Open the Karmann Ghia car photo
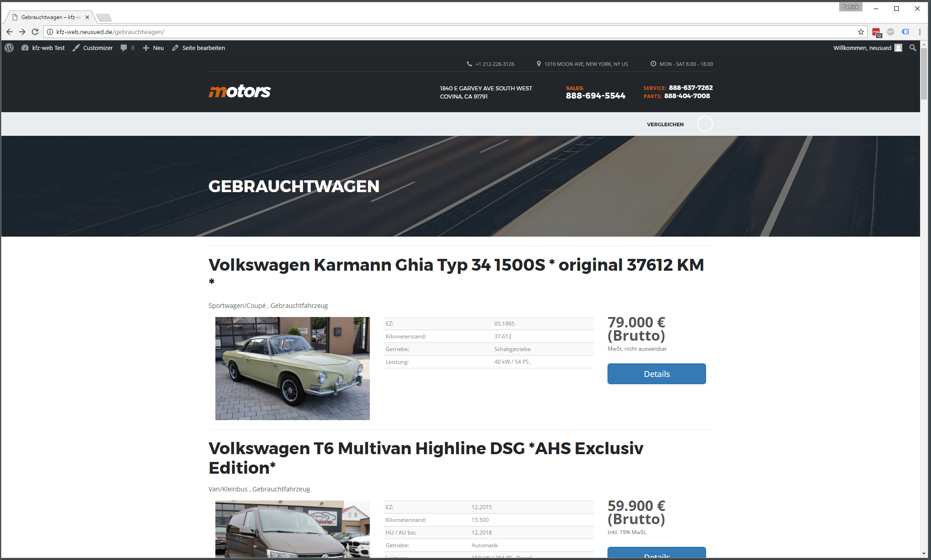 293,368
